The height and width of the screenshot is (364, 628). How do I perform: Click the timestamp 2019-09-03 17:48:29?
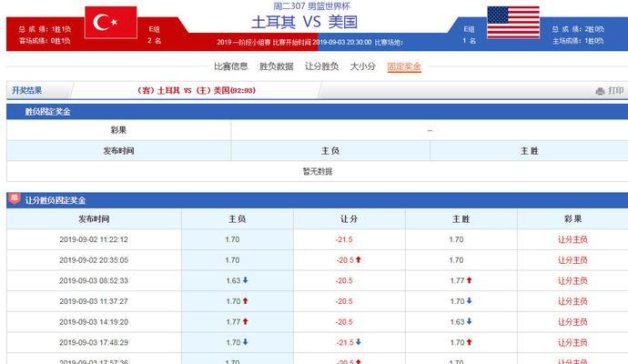(x=94, y=342)
